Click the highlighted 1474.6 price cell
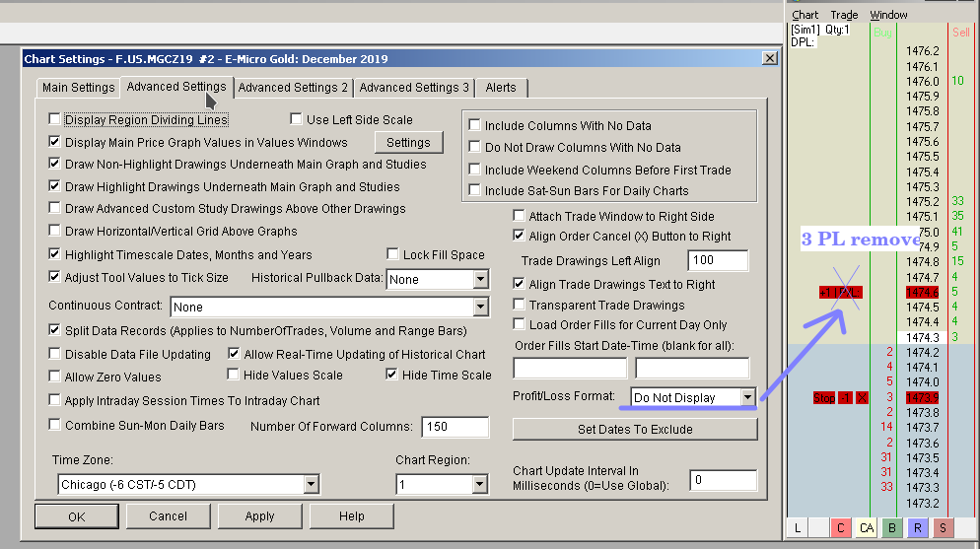 coord(923,293)
